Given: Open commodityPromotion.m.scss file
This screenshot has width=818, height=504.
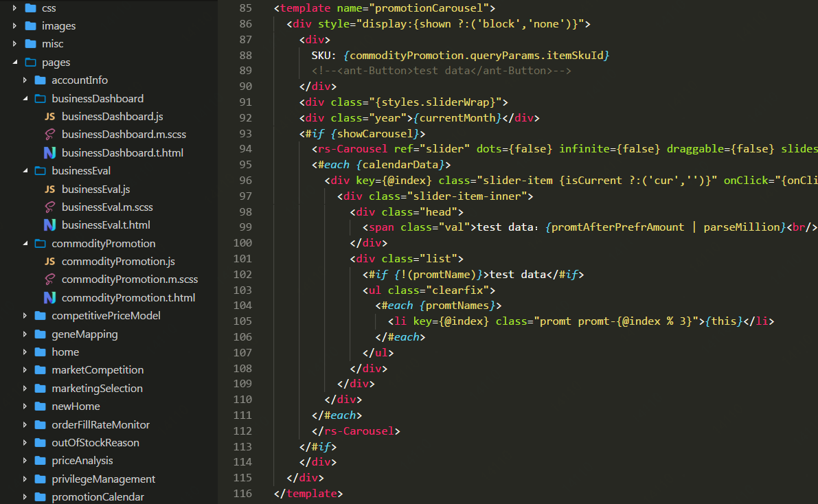Looking at the screenshot, I should [129, 279].
